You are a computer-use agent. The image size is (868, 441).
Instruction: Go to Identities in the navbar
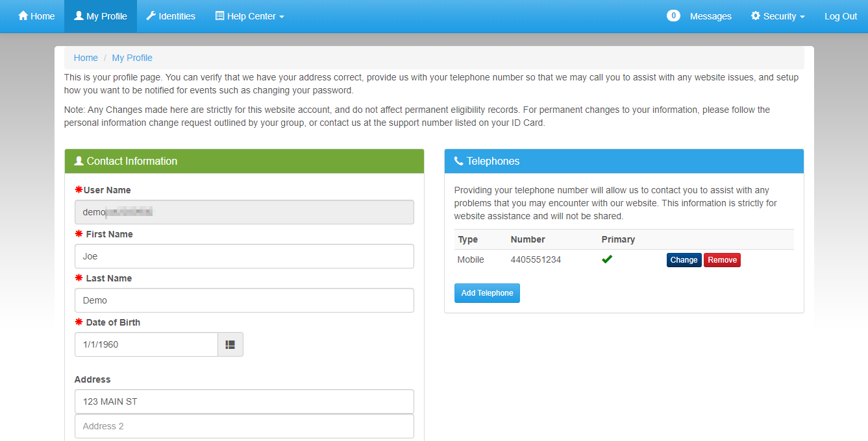pyautogui.click(x=171, y=16)
